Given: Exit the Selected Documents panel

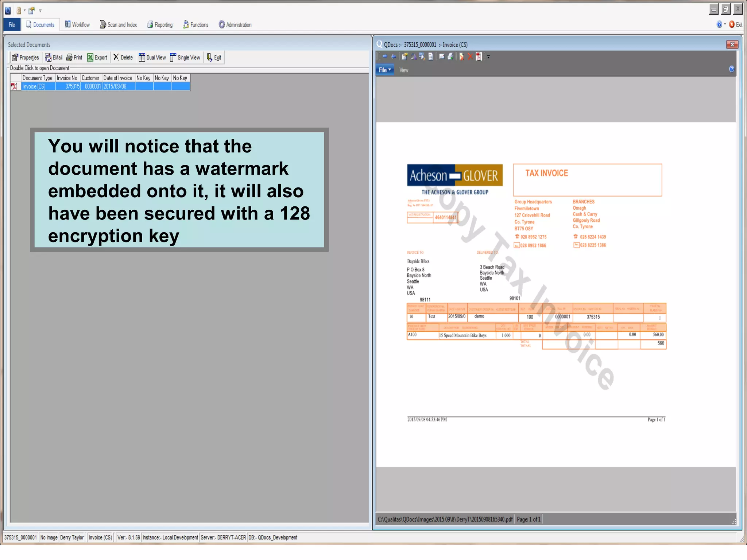Looking at the screenshot, I should (x=214, y=58).
